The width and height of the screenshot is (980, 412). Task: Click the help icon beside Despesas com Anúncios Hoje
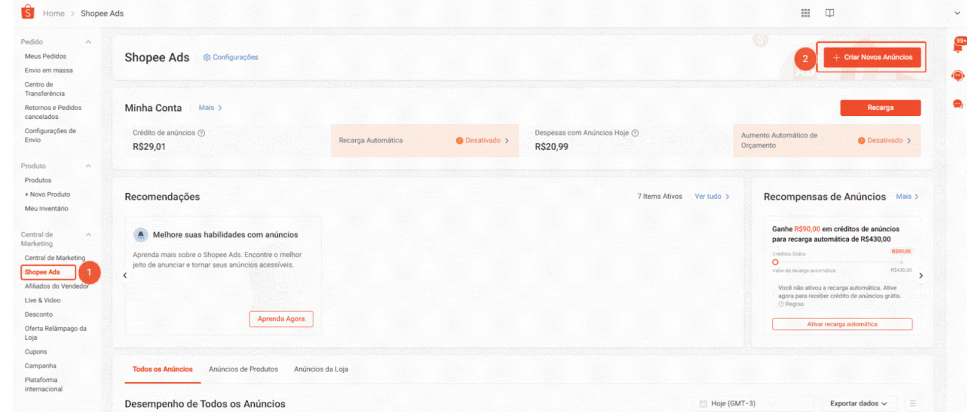[x=635, y=133]
